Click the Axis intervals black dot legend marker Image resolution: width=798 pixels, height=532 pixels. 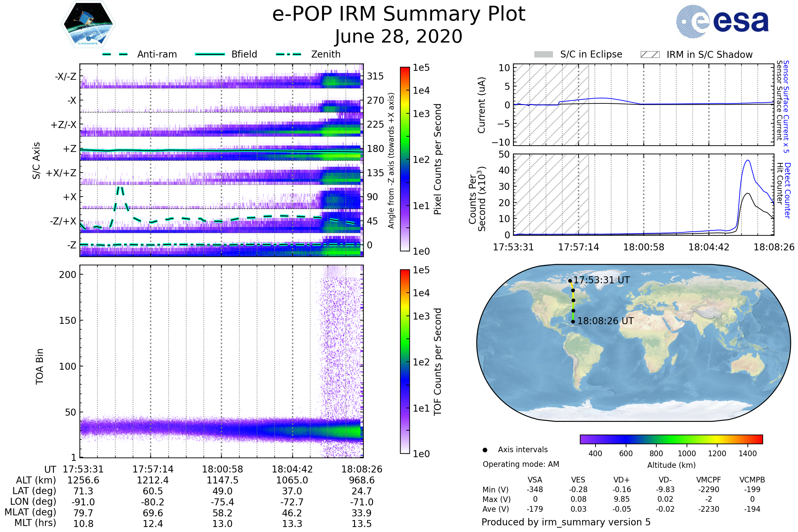[x=485, y=450]
